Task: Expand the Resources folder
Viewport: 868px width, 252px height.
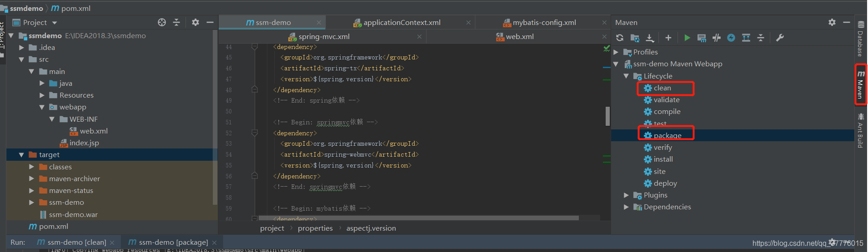Action: (42, 95)
